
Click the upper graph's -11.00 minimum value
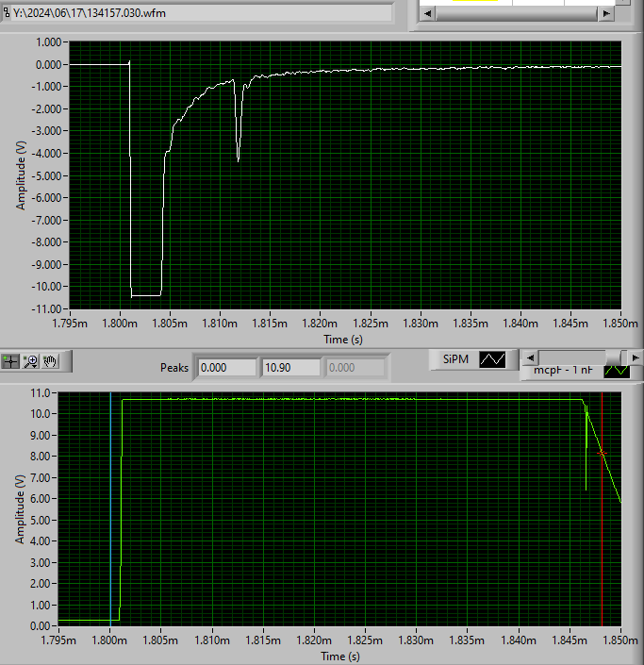click(x=47, y=308)
